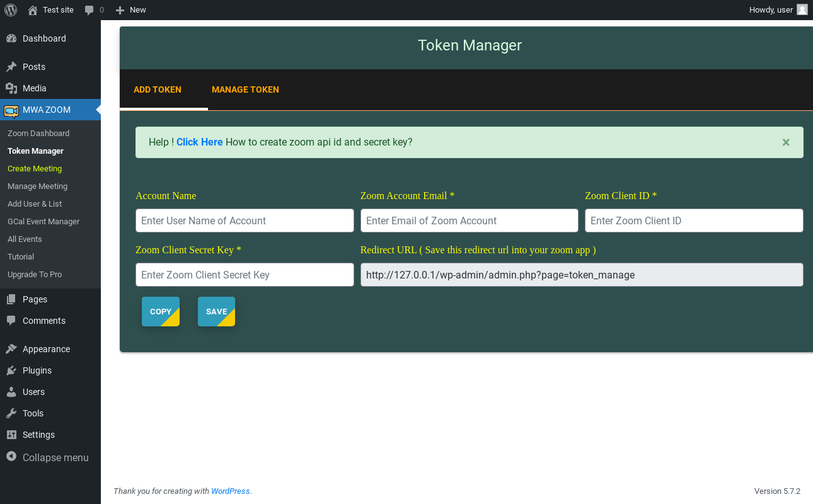Viewport: 813px width, 504px height.
Task: Click the Version 5.7.2 footer text
Action: tap(777, 491)
